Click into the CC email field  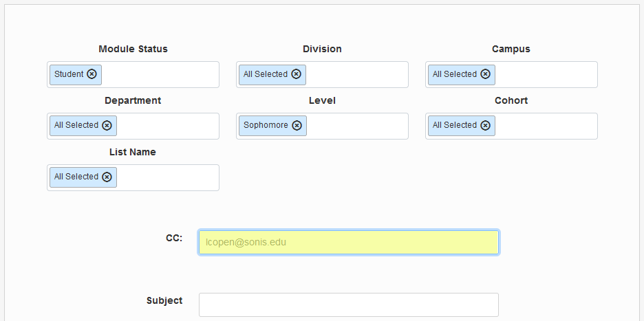348,243
